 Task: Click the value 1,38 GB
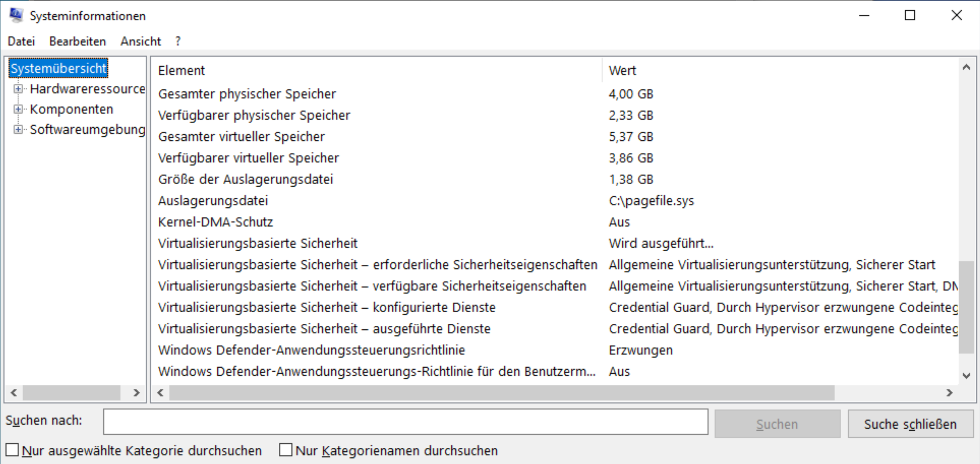click(631, 179)
